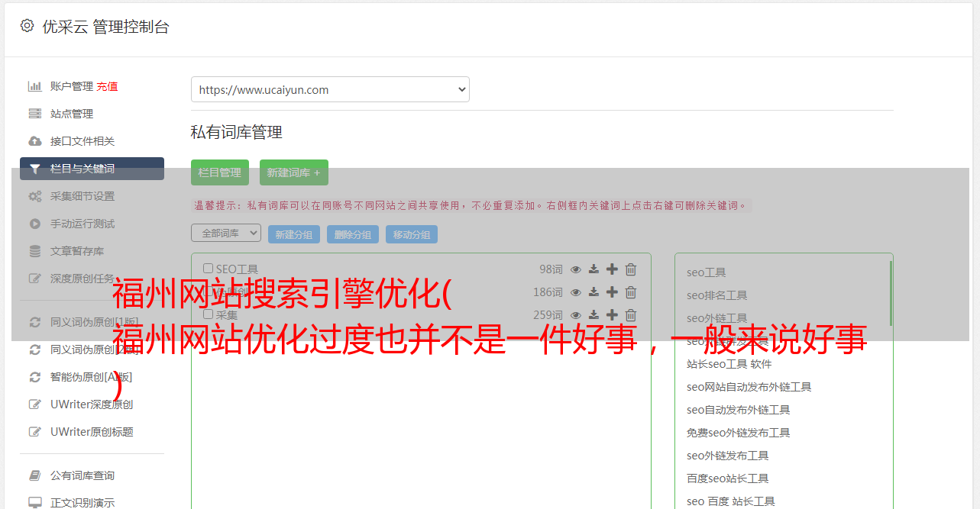
Task: Click the edit icon for UWriter深度原创
Action: (x=34, y=404)
